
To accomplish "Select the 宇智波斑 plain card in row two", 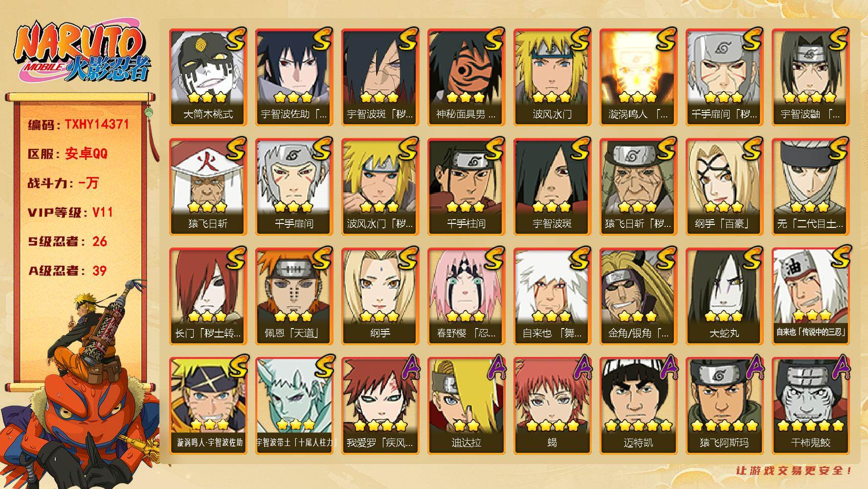I will tap(552, 187).
